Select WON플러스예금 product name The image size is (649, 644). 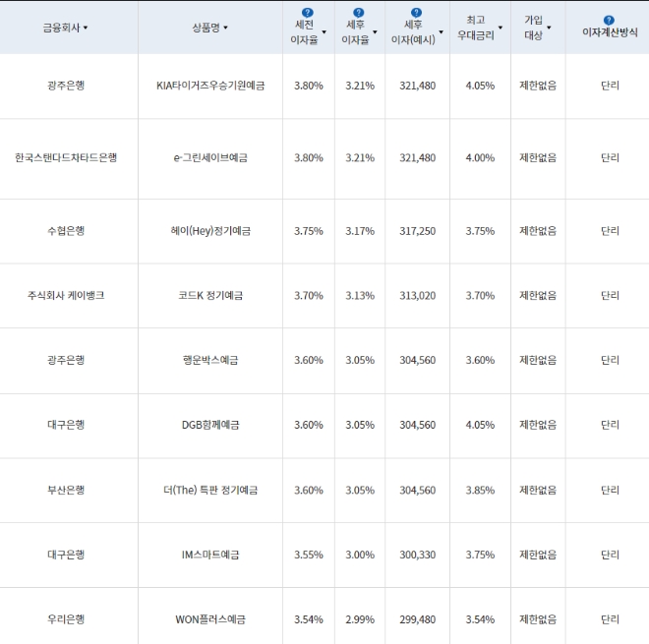tap(210, 619)
